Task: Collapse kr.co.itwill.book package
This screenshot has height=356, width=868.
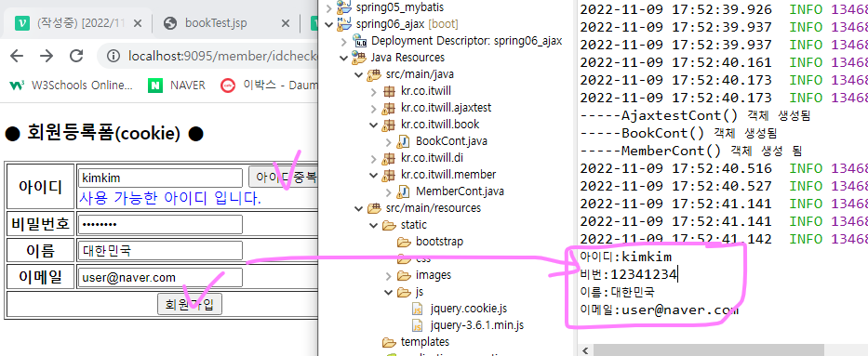Action: point(374,125)
